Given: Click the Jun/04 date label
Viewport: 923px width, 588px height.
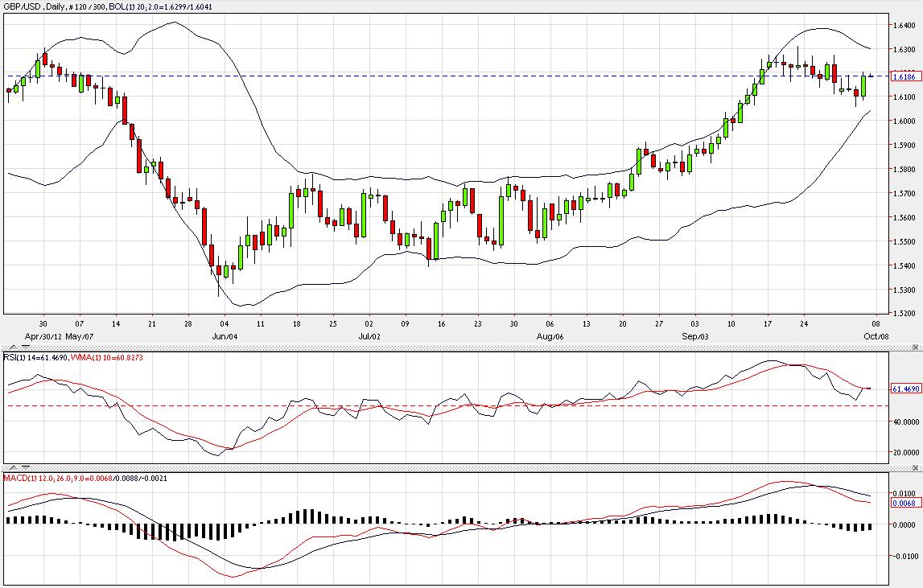Looking at the screenshot, I should pyautogui.click(x=225, y=337).
